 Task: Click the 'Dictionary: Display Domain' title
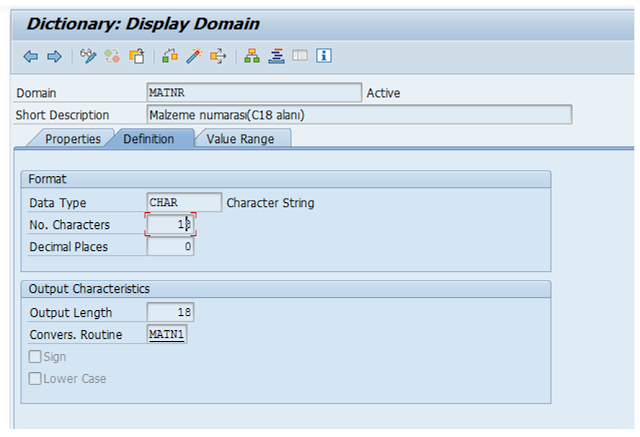point(143,24)
